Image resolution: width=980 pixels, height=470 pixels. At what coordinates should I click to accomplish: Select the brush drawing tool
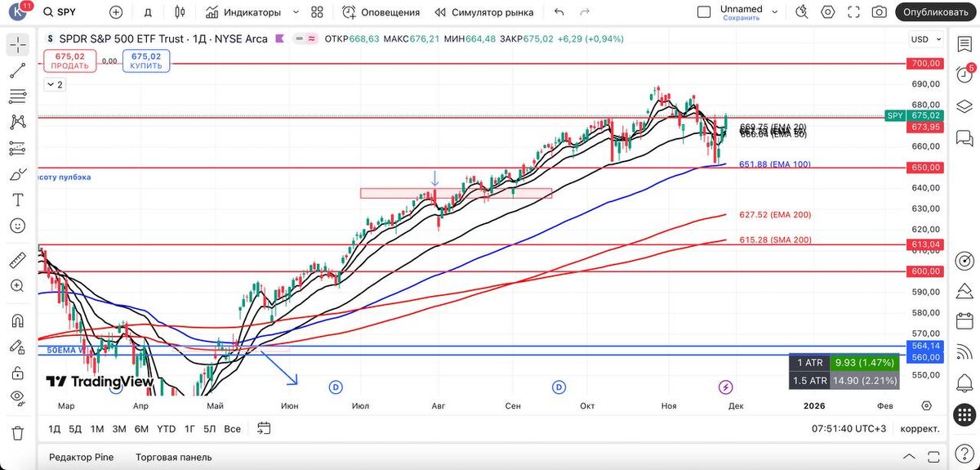tap(17, 175)
